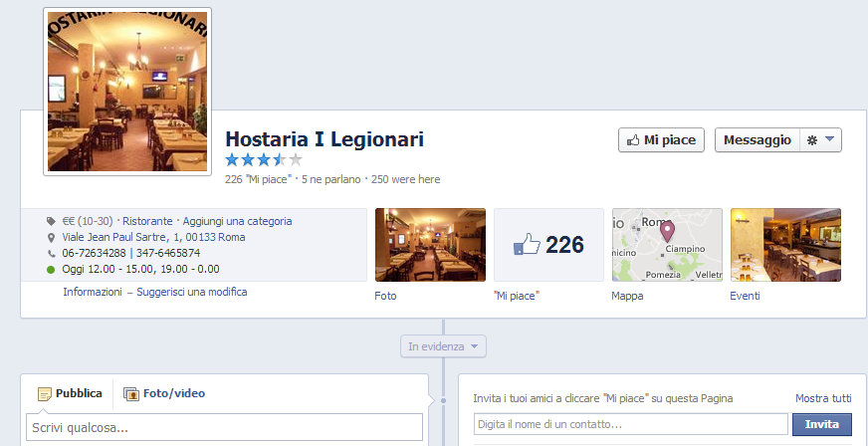Click Aggiungi una categoria link
Viewport: 868px width, 446px height.
click(237, 221)
